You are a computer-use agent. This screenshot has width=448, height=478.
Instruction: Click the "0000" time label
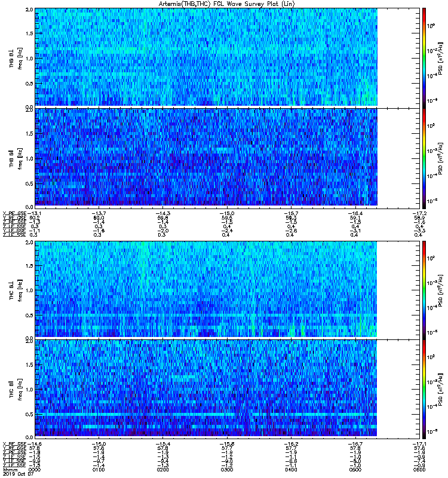coord(34,470)
